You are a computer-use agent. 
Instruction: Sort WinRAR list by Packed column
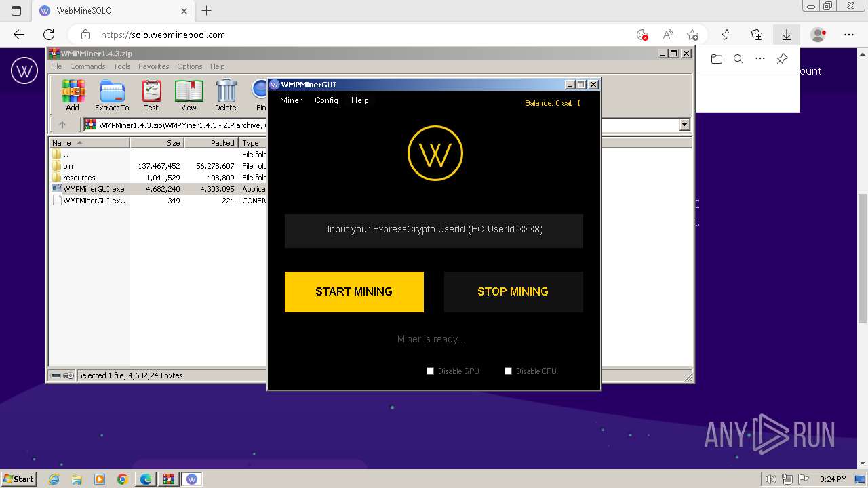click(212, 143)
